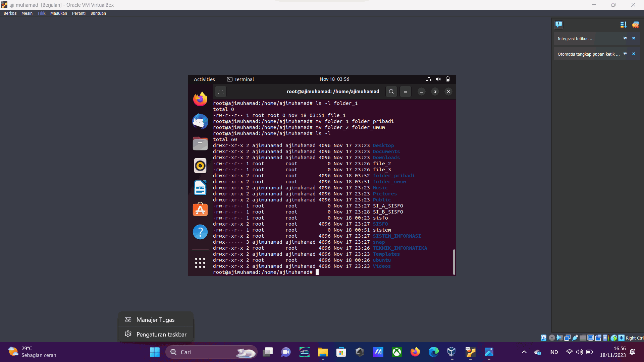
Task: Open Rhythmbox music player in the dock
Action: (200, 166)
